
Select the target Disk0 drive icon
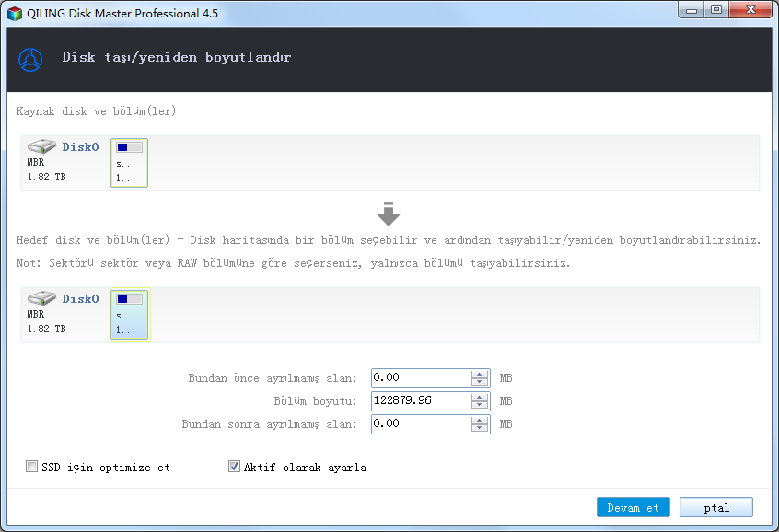tap(41, 298)
